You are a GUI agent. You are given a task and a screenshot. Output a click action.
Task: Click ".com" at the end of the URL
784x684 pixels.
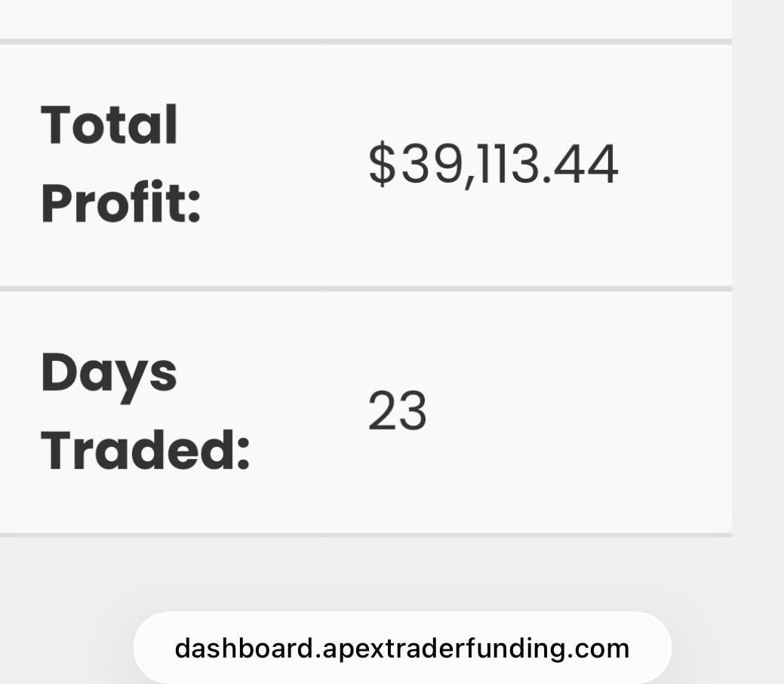click(x=605, y=649)
